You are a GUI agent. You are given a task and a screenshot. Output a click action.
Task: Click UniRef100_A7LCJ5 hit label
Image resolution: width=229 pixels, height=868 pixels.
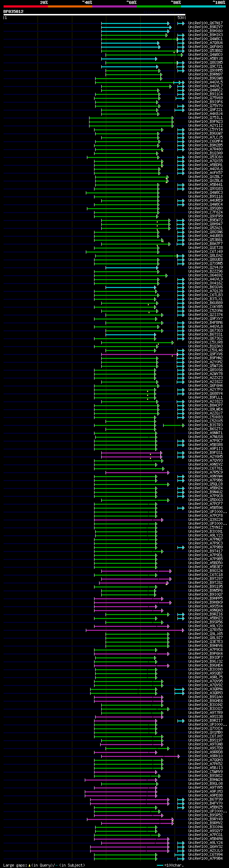coord(205,138)
